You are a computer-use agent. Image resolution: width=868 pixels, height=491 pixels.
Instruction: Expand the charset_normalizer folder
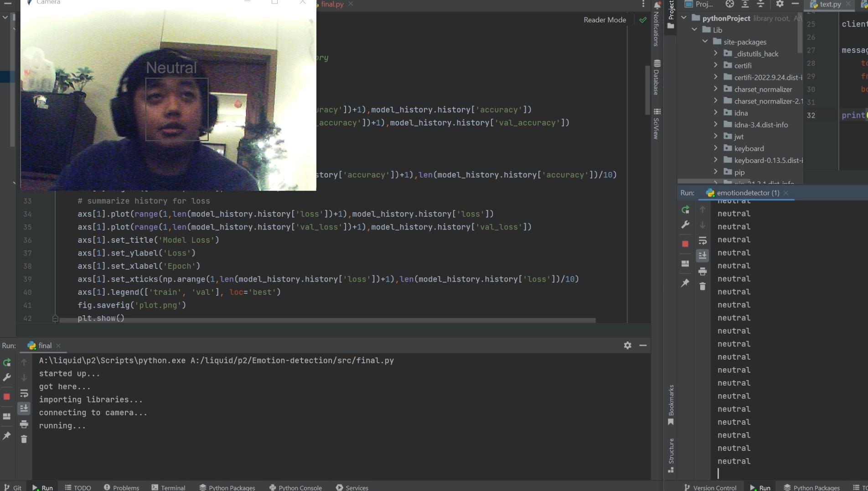pyautogui.click(x=716, y=89)
